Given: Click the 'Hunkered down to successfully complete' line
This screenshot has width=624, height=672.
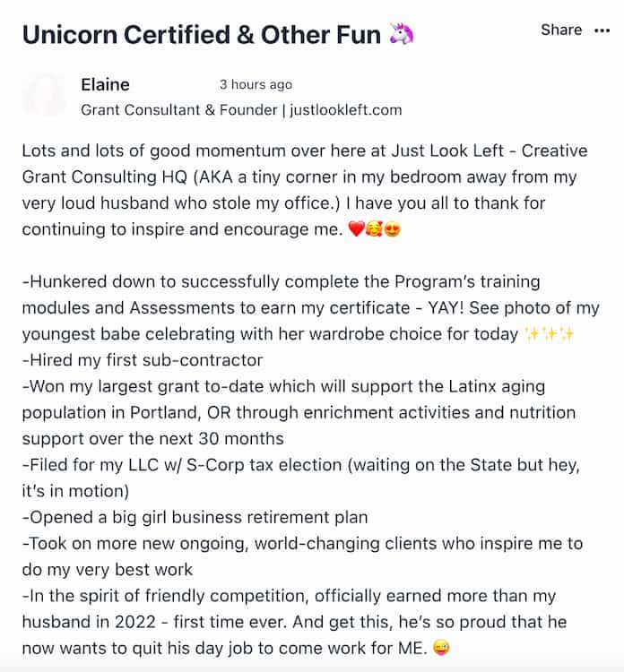Looking at the screenshot, I should pos(311,307).
